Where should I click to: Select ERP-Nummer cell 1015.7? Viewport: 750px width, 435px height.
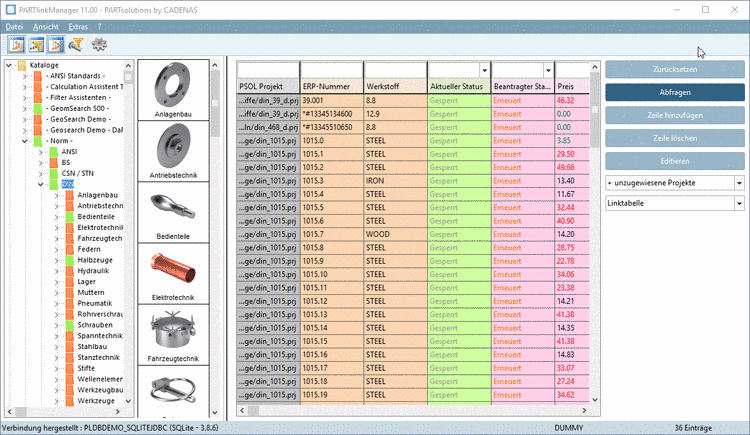click(x=332, y=234)
